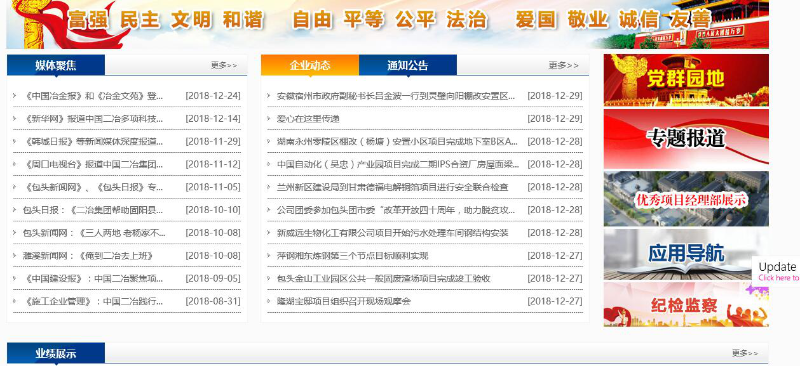Viewport: 800px width, 366px height.
Task: Open the 应用导航 banner with book image
Action: (x=686, y=254)
